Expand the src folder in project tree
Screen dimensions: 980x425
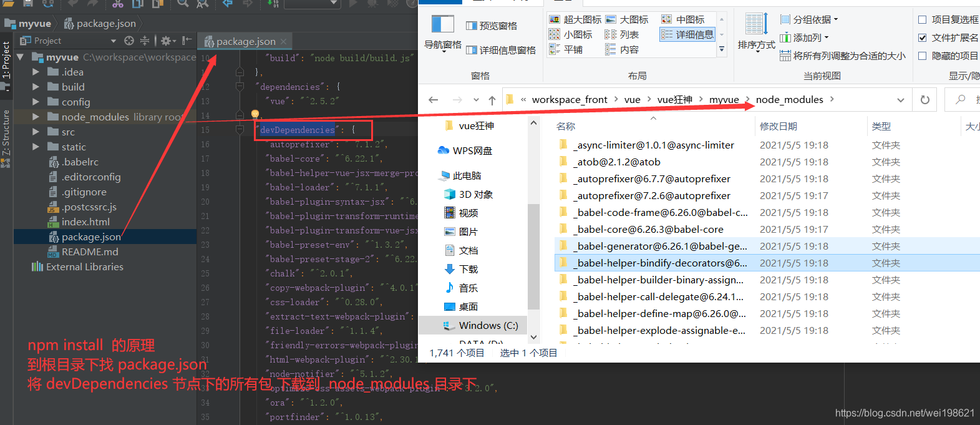tap(36, 132)
